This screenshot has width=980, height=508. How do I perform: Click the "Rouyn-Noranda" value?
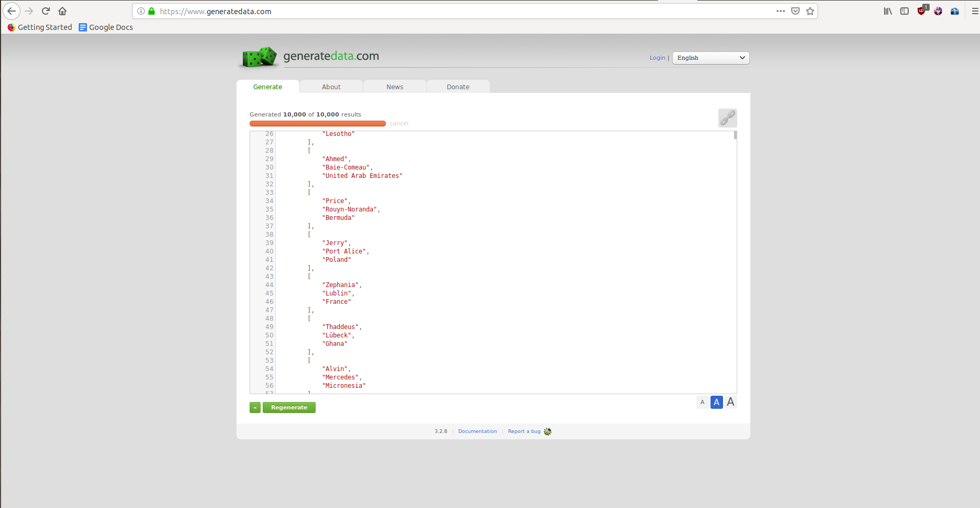350,209
